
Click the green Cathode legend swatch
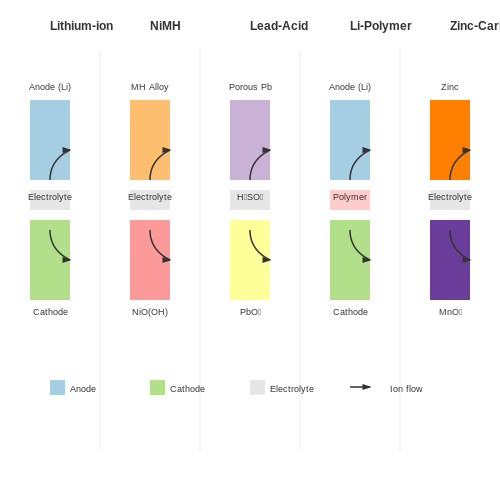pos(157,387)
